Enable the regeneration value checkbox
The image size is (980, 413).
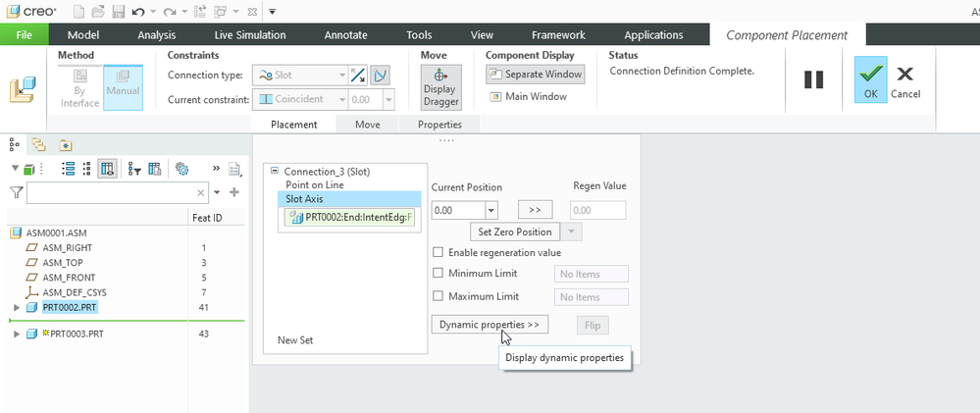click(438, 252)
